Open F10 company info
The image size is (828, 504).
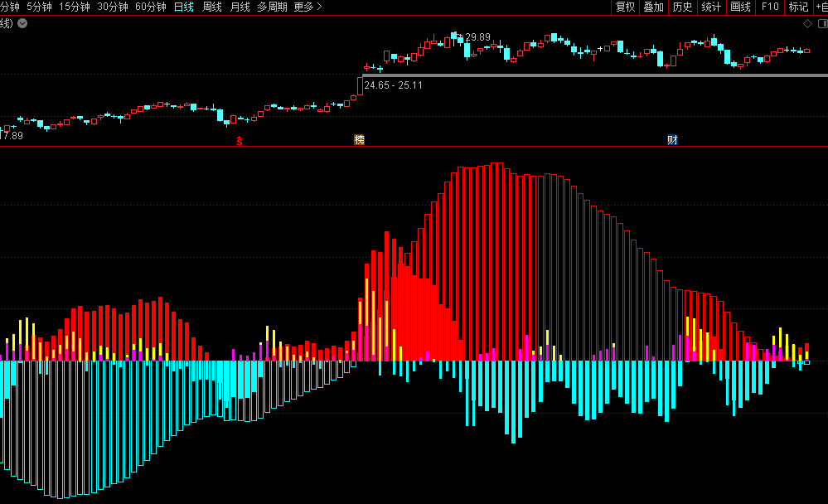770,7
